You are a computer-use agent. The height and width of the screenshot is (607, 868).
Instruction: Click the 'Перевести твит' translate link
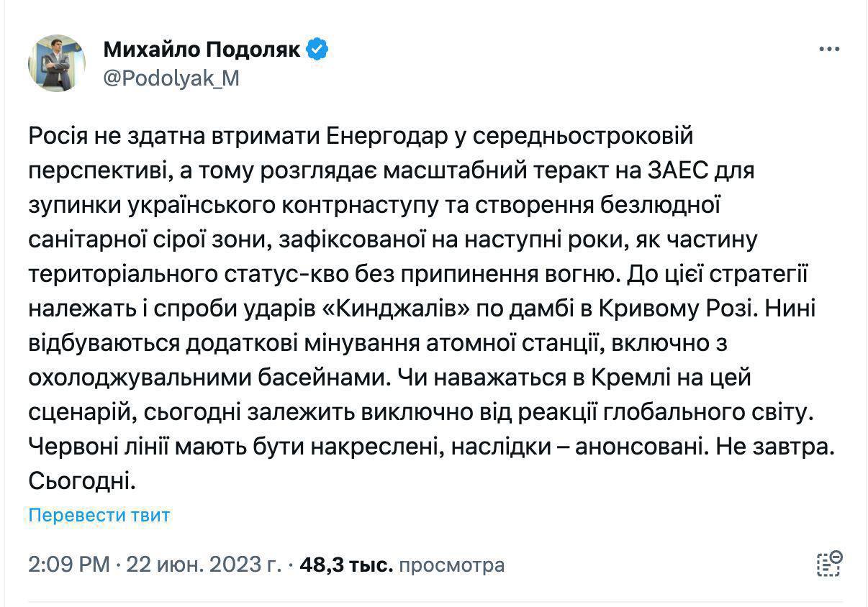pos(99,515)
